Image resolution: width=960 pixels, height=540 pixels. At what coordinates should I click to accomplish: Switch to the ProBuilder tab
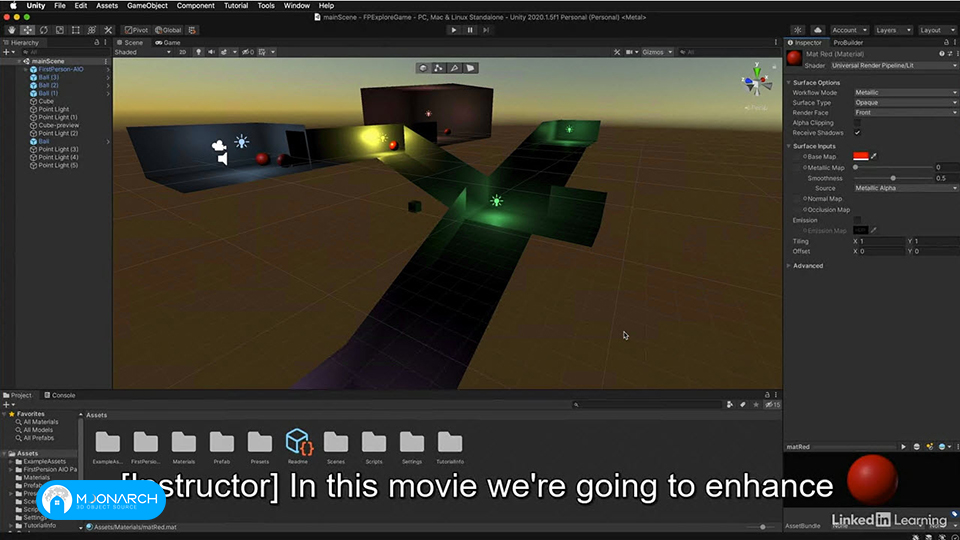(x=848, y=43)
